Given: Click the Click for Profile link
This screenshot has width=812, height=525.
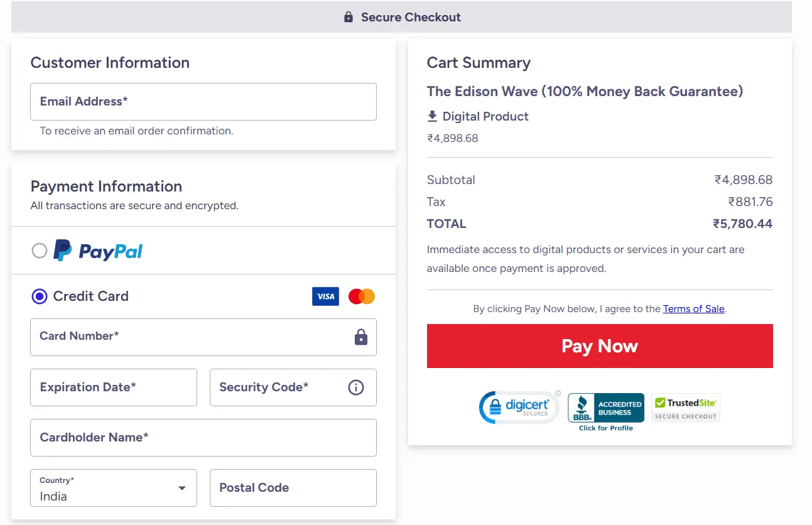Looking at the screenshot, I should point(605,429).
